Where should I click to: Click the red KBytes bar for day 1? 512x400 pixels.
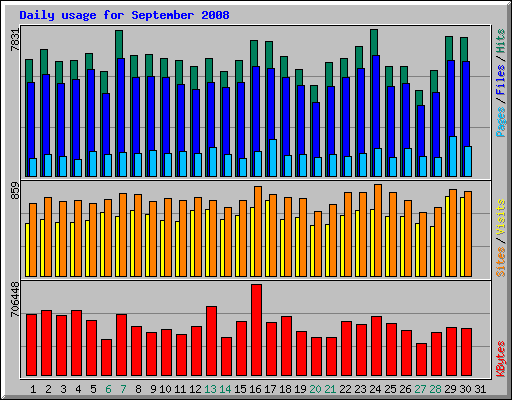(x=31, y=345)
